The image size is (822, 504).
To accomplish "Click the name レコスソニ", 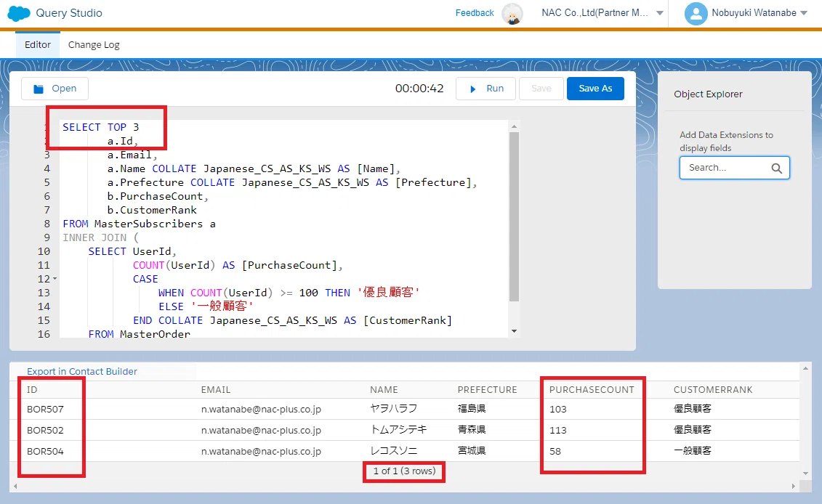I will coord(394,450).
